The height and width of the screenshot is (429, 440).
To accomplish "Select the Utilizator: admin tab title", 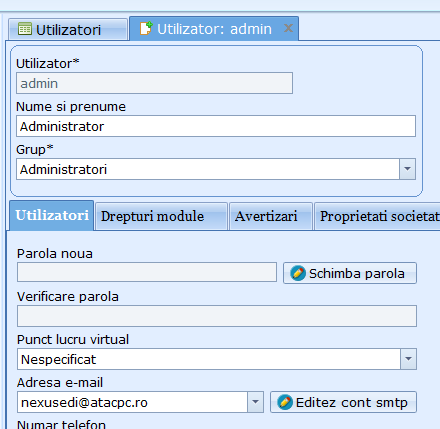I will pos(214,29).
